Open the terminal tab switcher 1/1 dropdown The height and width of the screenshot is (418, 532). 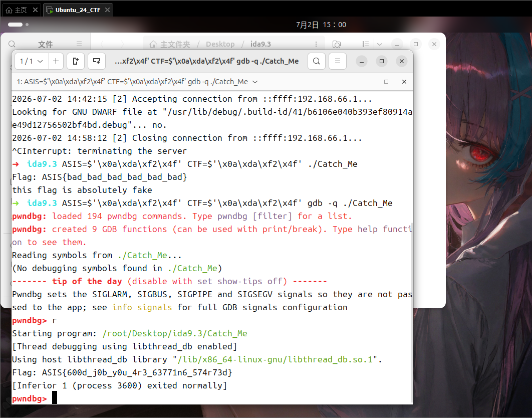pyautogui.click(x=32, y=61)
